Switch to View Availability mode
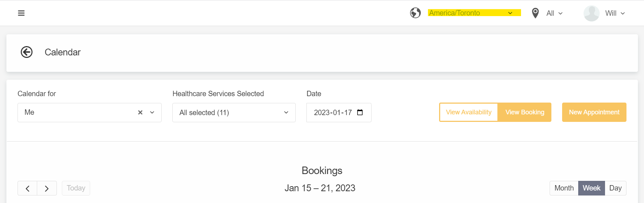Image resolution: width=644 pixels, height=203 pixels. 468,112
